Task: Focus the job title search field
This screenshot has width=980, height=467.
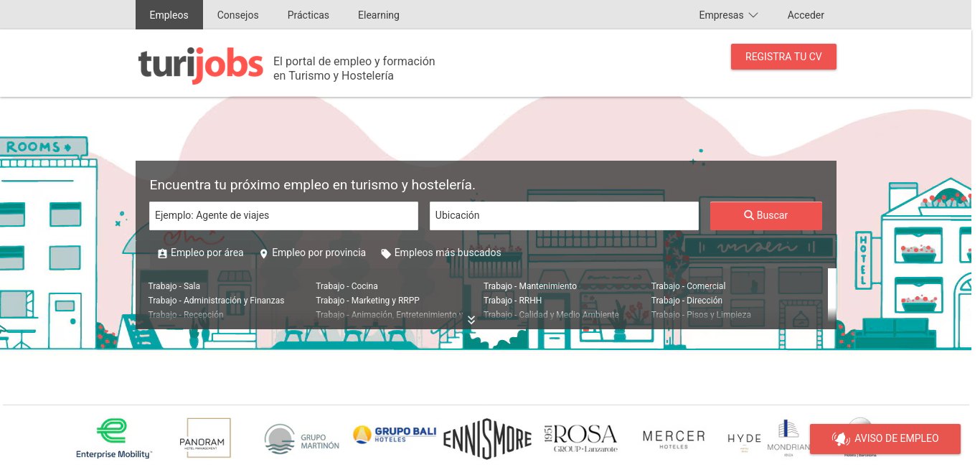Action: coord(283,215)
